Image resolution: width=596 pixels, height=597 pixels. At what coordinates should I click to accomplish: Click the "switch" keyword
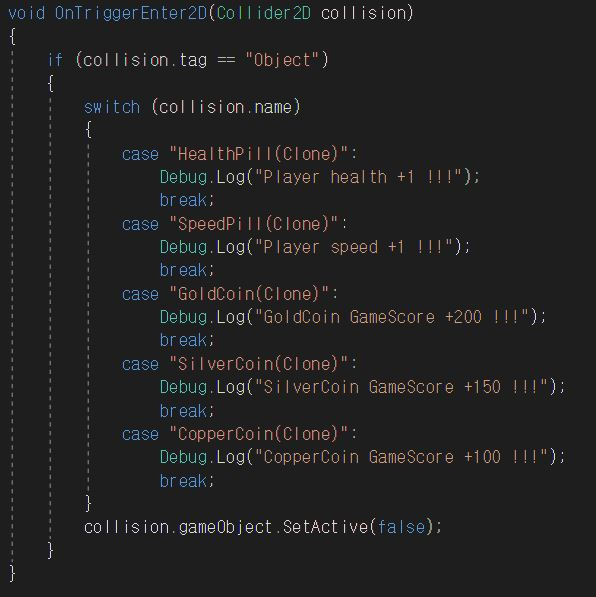112,107
